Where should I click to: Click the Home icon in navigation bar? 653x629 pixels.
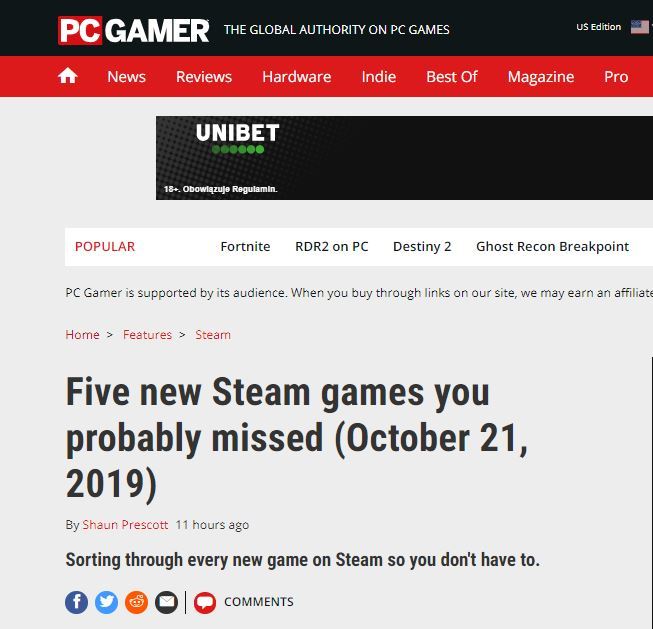point(67,76)
